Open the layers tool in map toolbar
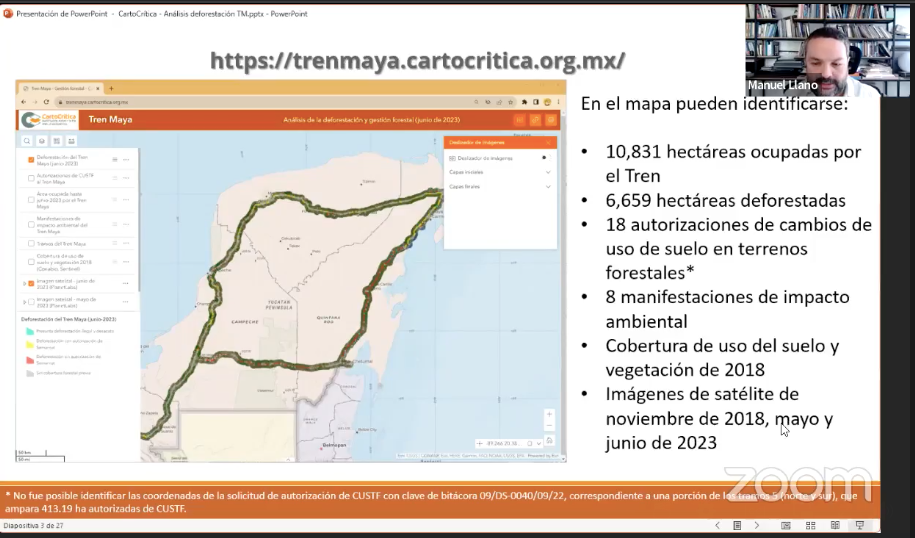Screen dimensions: 915x538 tap(41, 141)
